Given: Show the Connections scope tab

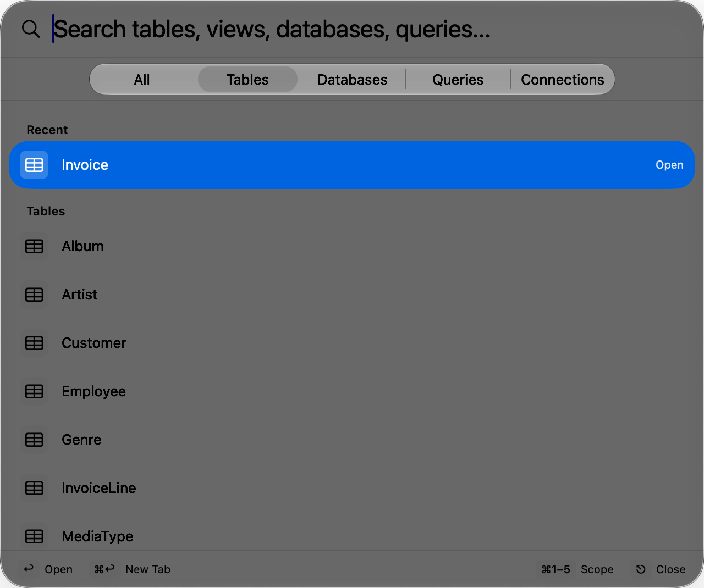Looking at the screenshot, I should (563, 80).
